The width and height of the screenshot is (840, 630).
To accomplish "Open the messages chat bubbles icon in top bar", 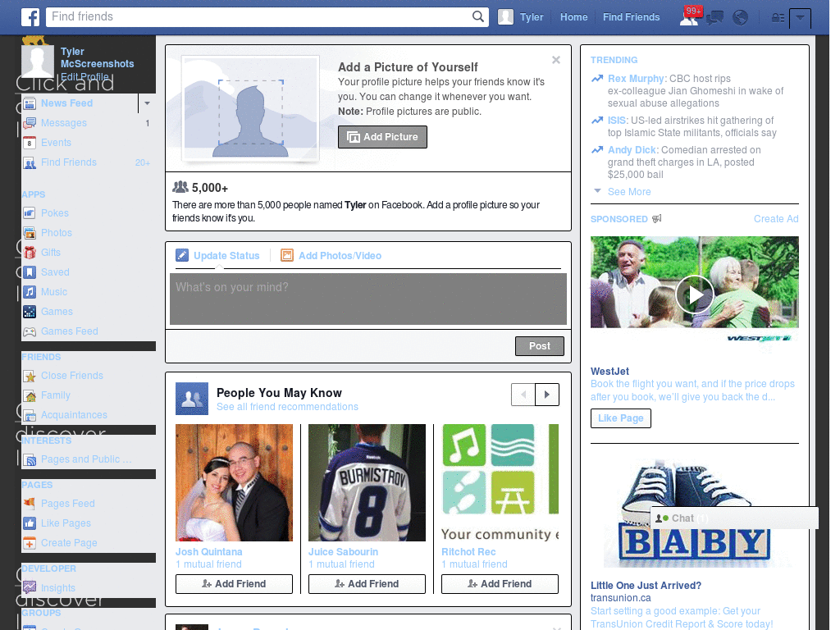I will tap(714, 18).
